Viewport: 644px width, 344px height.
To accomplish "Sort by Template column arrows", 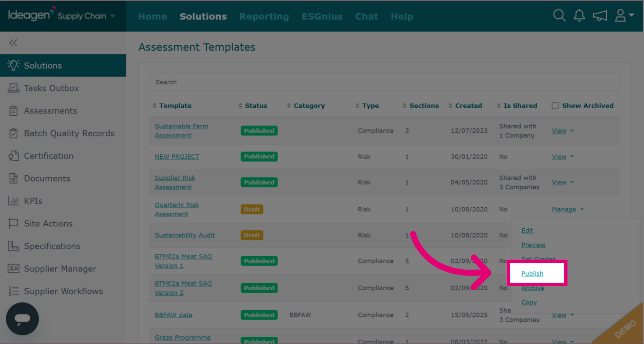I will 154,106.
